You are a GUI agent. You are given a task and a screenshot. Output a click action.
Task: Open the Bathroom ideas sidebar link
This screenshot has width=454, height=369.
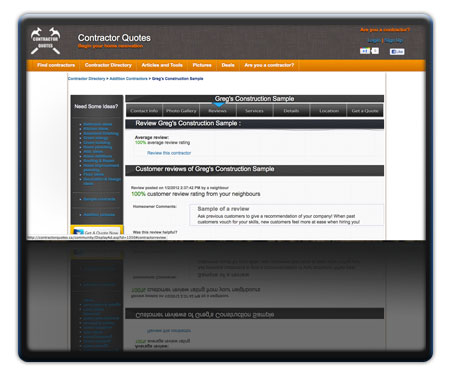click(x=98, y=124)
